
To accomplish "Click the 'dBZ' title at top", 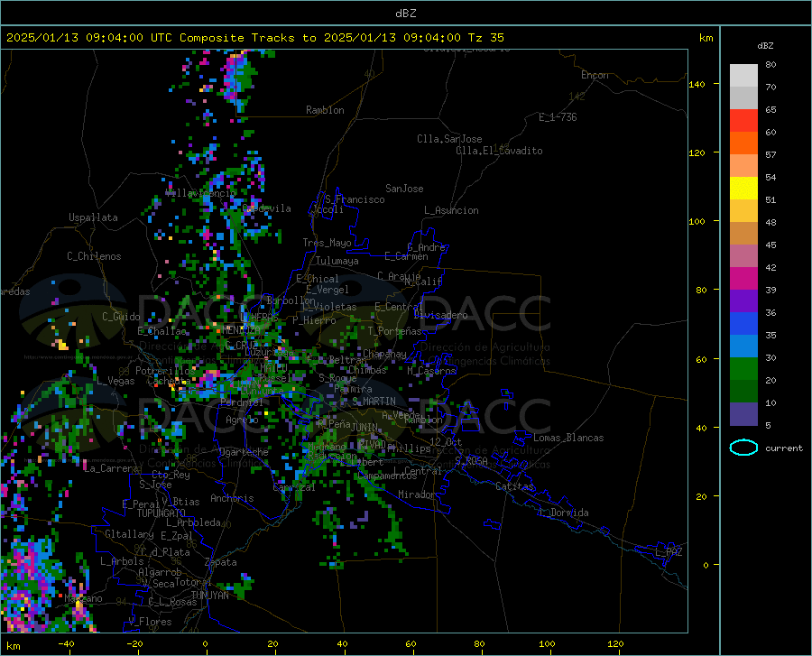I will (405, 13).
